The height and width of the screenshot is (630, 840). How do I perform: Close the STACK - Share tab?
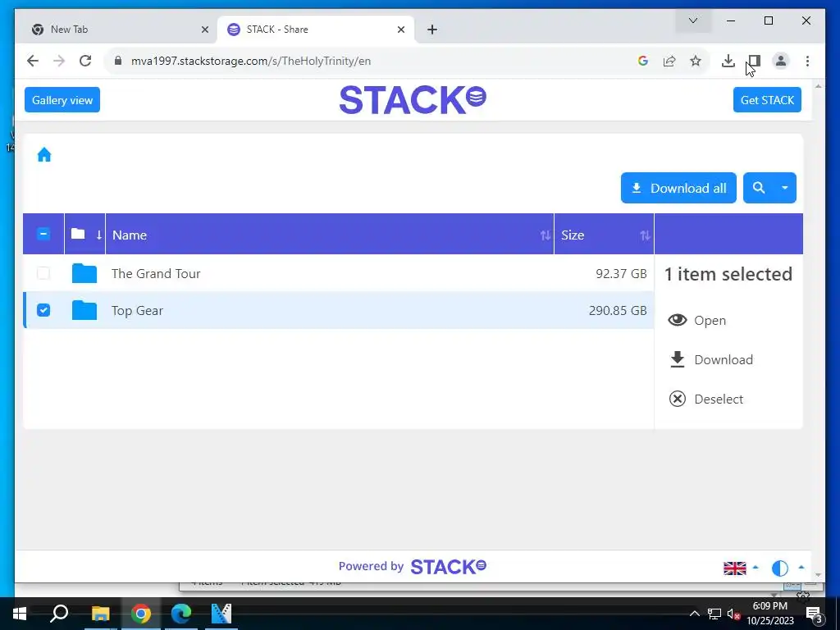(x=400, y=30)
